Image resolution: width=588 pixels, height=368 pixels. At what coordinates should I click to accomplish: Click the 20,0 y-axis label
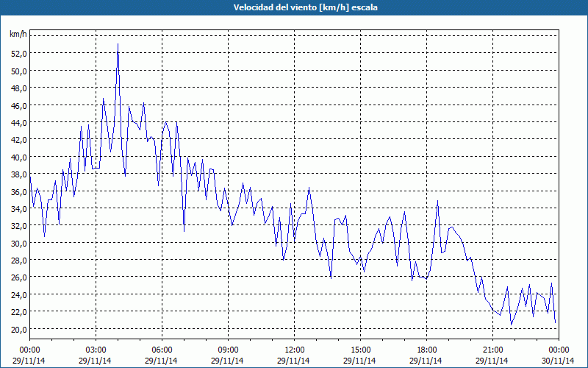[x=20, y=329]
